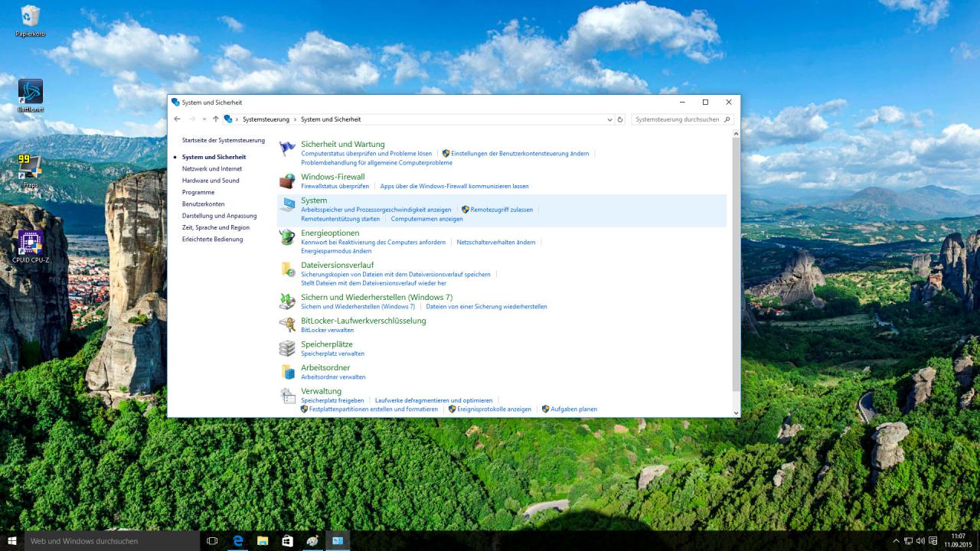Expand the Systemsteuerung breadcrumb chevron
The height and width of the screenshot is (551, 980).
pos(296,119)
